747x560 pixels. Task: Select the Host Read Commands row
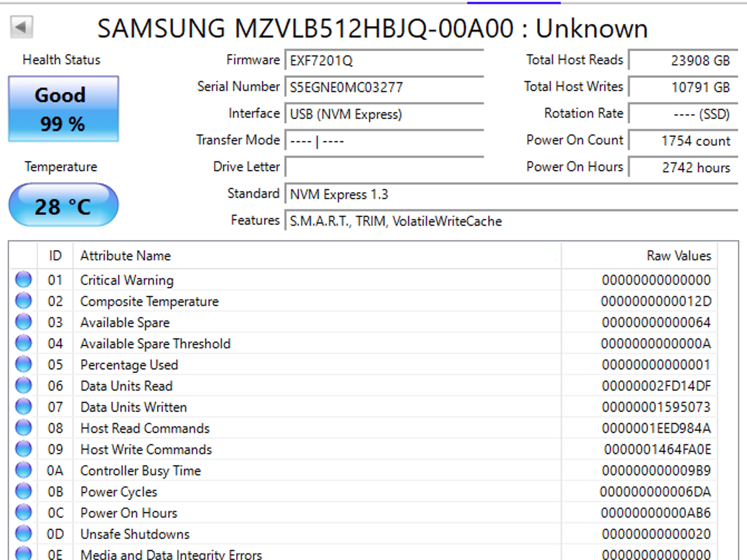coord(364,428)
